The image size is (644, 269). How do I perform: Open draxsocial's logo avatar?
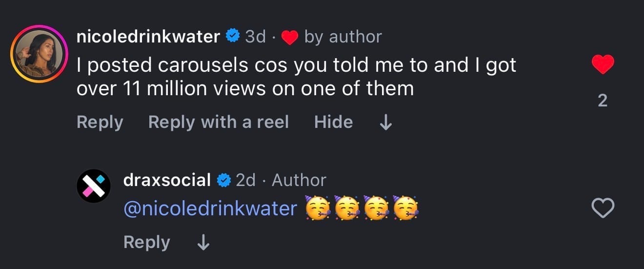pos(94,186)
